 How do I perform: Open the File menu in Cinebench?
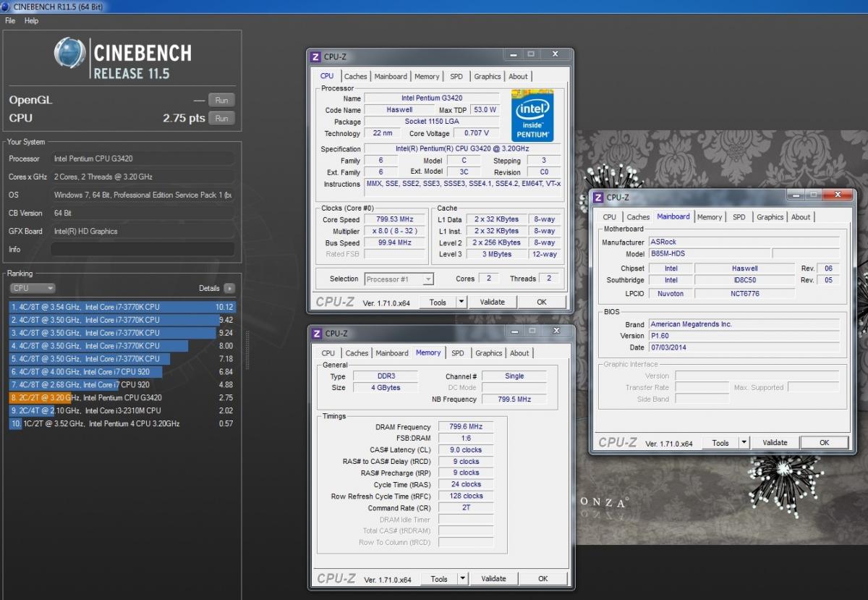(x=10, y=21)
